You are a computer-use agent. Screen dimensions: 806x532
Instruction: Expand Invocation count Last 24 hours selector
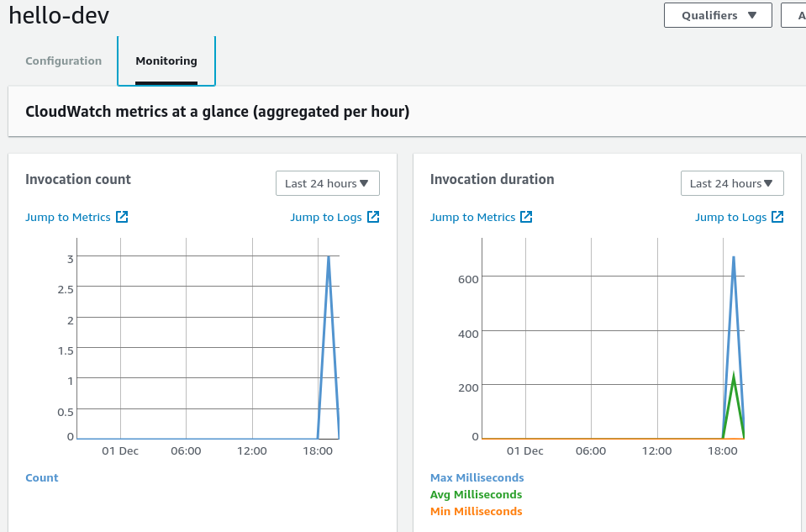[x=327, y=183]
